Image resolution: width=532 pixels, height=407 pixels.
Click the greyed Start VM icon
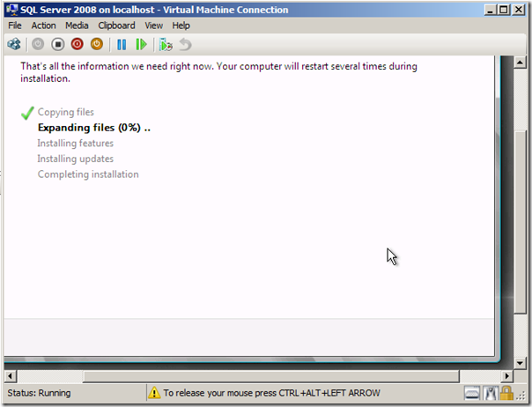[38, 44]
